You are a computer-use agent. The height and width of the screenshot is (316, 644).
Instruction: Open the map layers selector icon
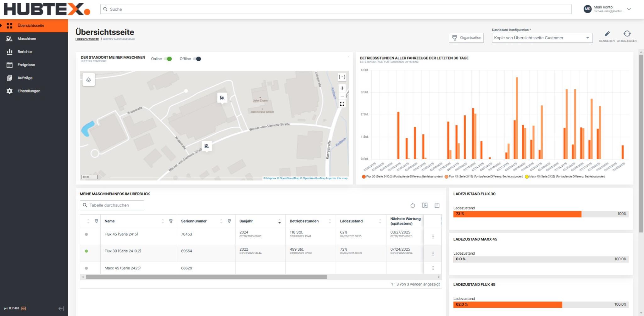(89, 80)
